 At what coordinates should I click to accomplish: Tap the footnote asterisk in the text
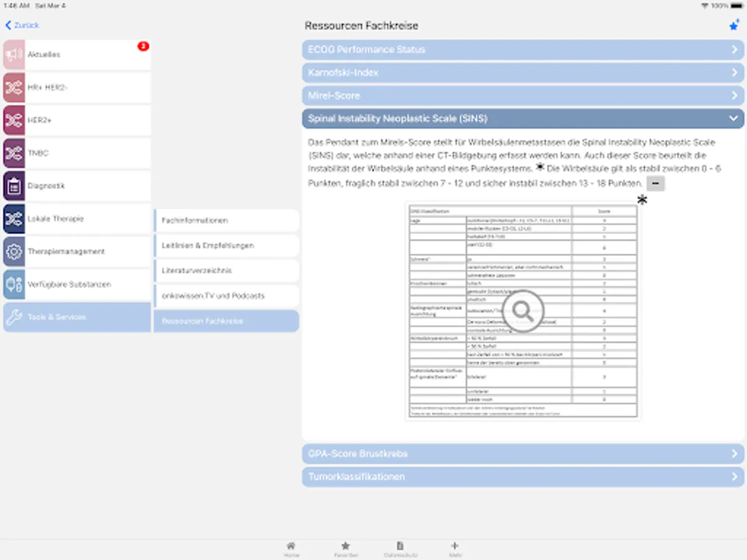[x=540, y=167]
